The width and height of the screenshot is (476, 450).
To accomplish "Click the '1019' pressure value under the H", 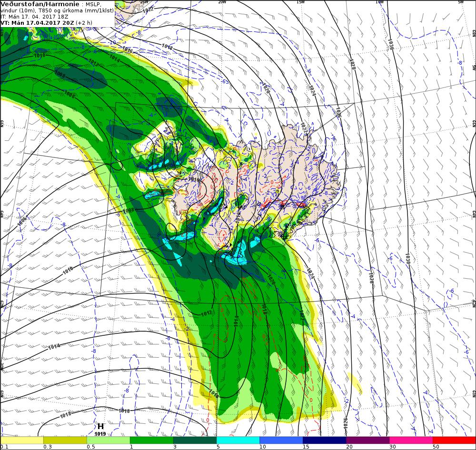I will [x=100, y=434].
